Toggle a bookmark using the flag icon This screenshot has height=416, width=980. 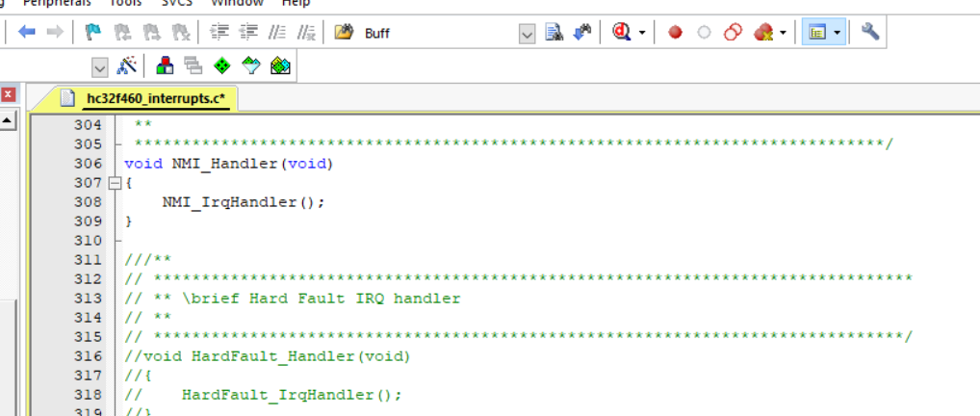93,32
